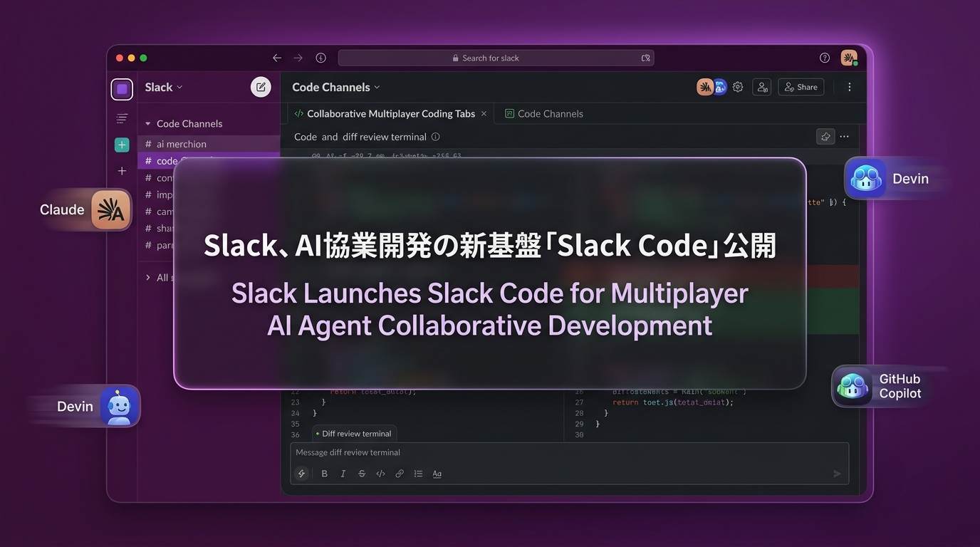Go back with the left arrow
This screenshot has width=980, height=547.
point(277,58)
